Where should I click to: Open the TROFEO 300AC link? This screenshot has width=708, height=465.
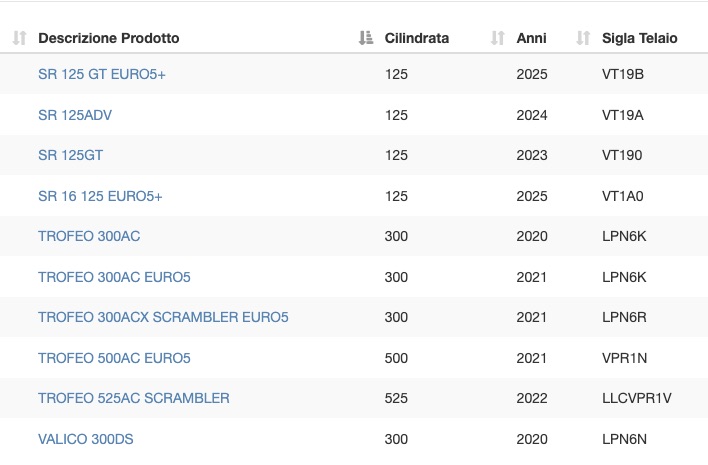pyautogui.click(x=89, y=236)
